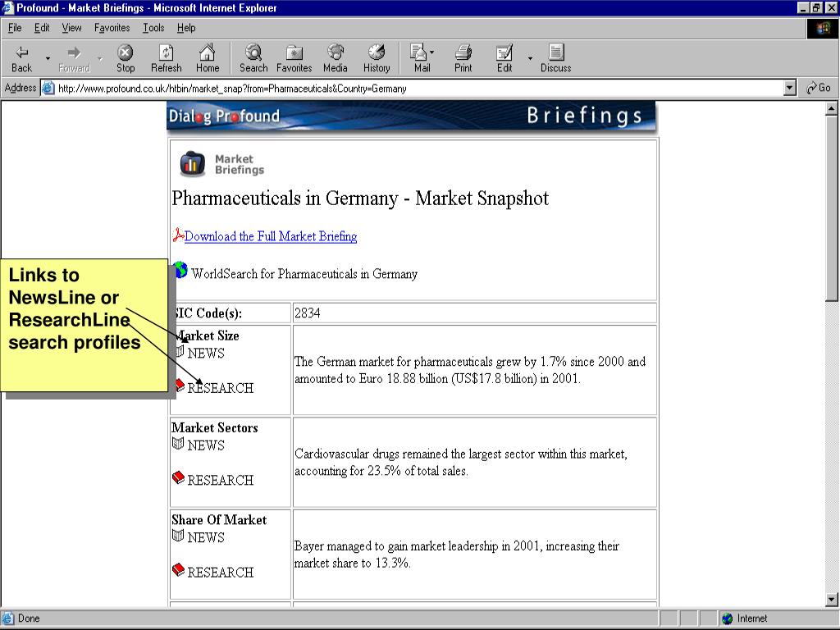Click RESEARCH red book icon under Share Of Market
The image size is (840, 630).
[178, 569]
